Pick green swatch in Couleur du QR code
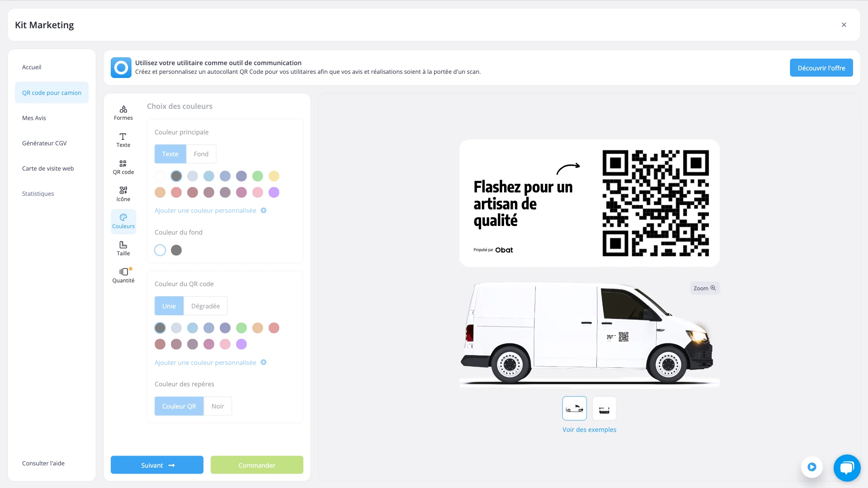The image size is (868, 488). [241, 328]
